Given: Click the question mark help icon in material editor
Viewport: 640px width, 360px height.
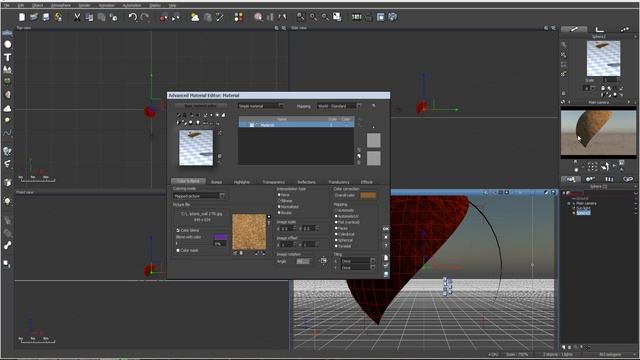Looking at the screenshot, I should click(386, 246).
